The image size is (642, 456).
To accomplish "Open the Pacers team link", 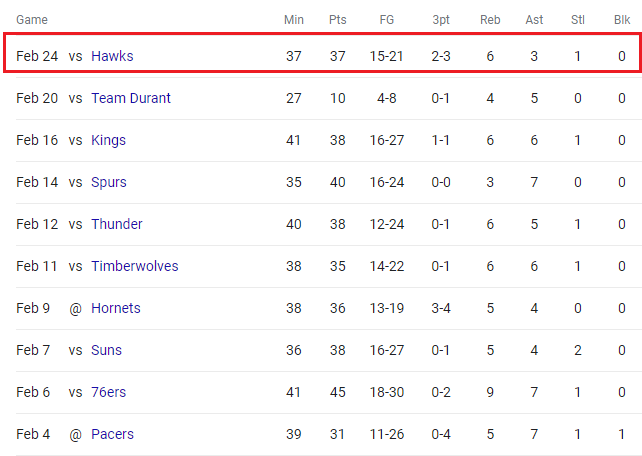I will point(112,434).
